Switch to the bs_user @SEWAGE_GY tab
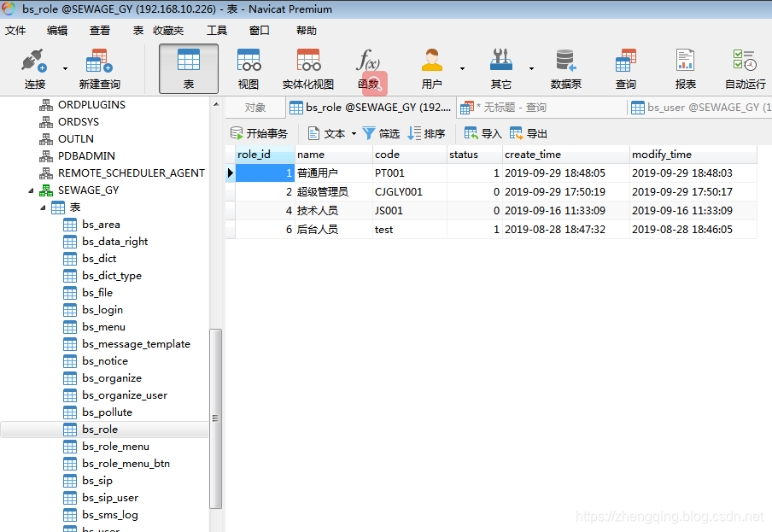 pyautogui.click(x=700, y=108)
